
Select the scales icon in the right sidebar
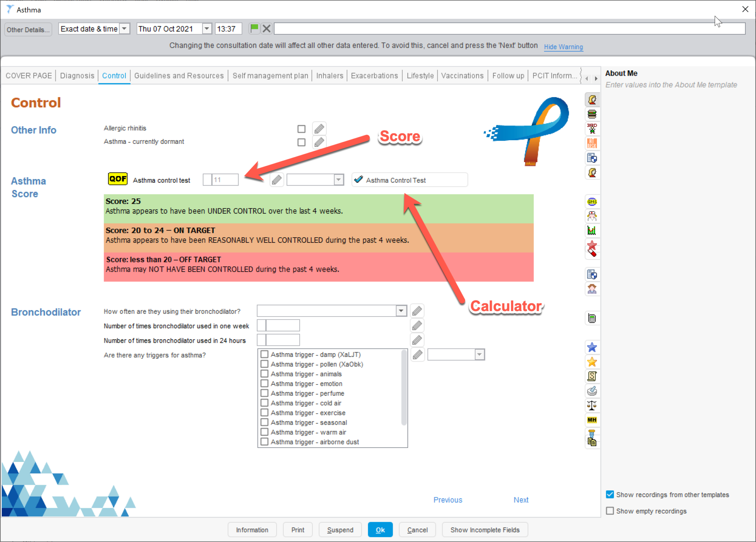pos(592,405)
